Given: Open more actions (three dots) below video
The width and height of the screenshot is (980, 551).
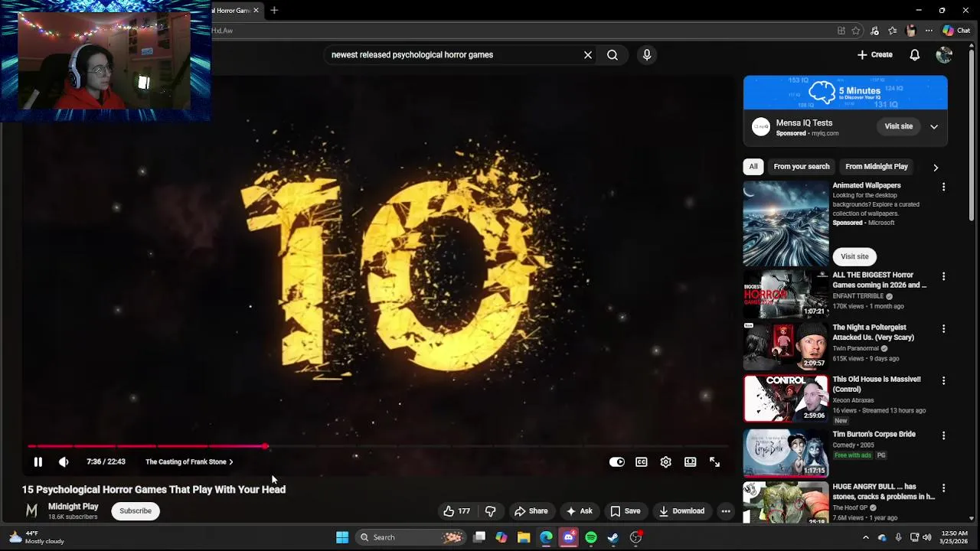Looking at the screenshot, I should click(x=726, y=511).
